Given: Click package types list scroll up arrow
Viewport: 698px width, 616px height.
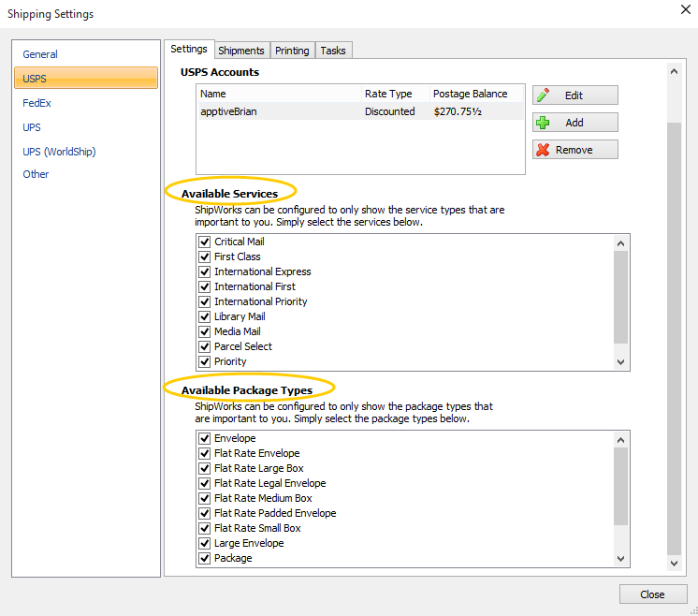Looking at the screenshot, I should (x=620, y=440).
